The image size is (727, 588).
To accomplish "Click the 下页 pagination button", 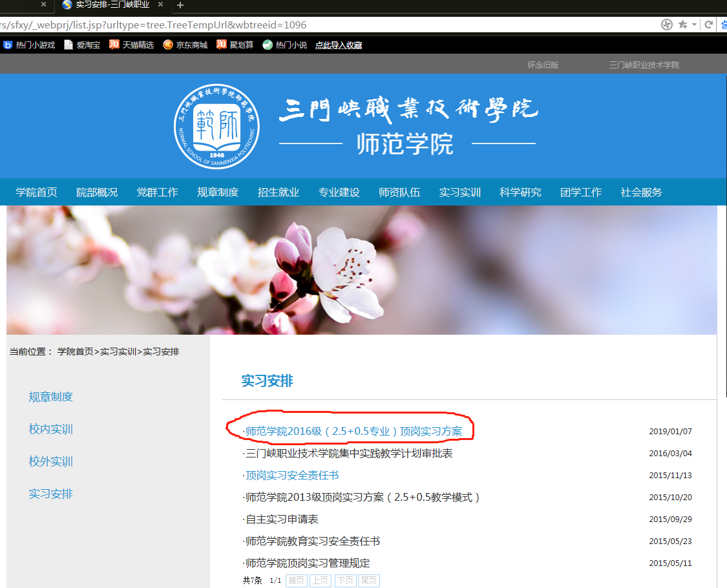I will pos(345,580).
